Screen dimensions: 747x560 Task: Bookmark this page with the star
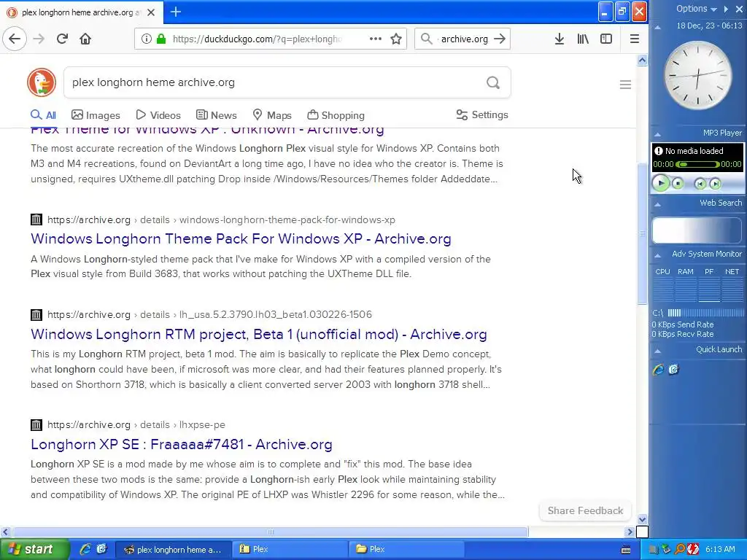click(396, 39)
